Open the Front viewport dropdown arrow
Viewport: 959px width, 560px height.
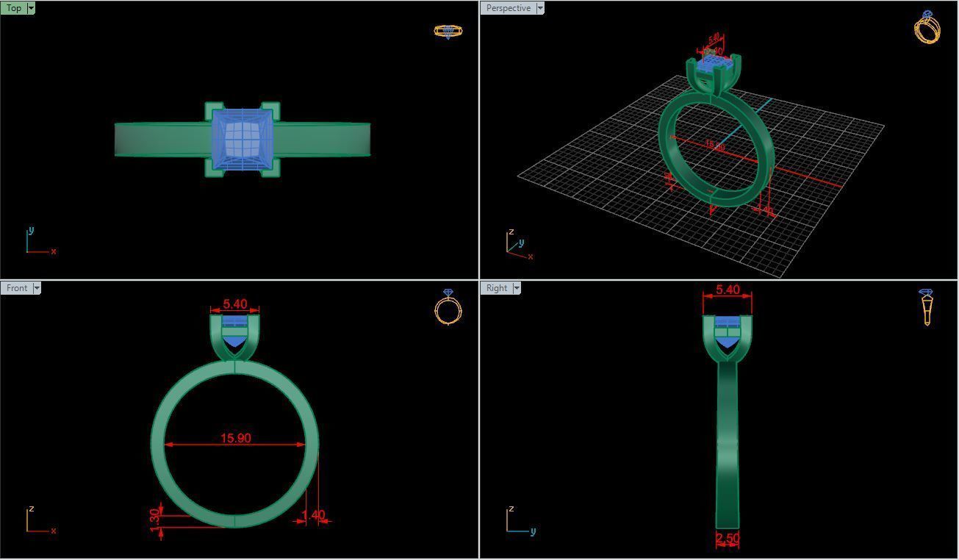point(37,288)
